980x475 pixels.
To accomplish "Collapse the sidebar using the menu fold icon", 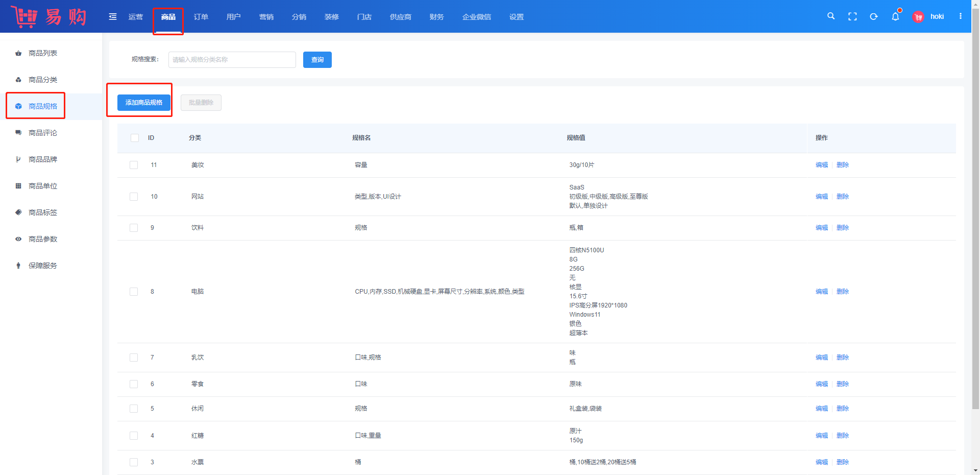I will click(113, 17).
